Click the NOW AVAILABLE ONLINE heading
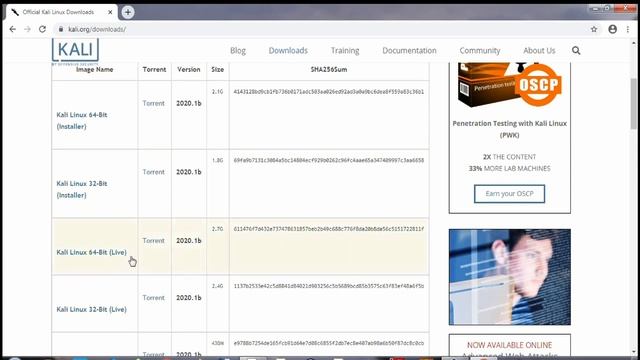This screenshot has width=640, height=360. point(509,345)
